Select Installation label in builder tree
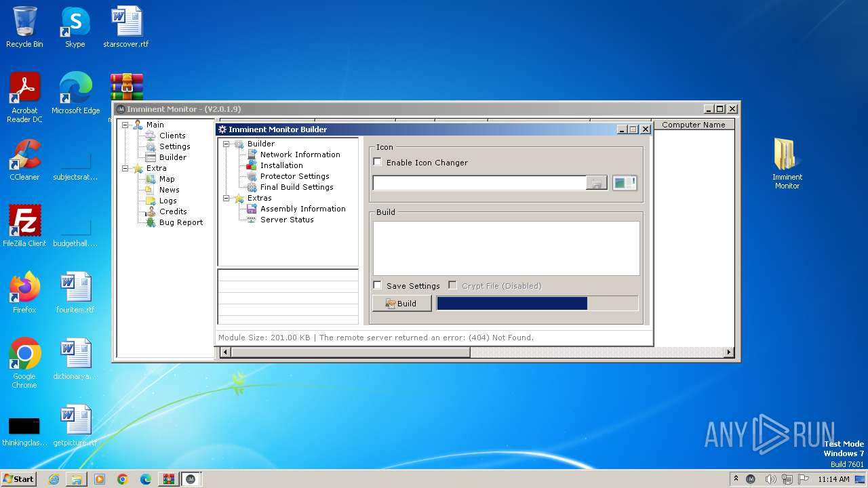 [281, 165]
